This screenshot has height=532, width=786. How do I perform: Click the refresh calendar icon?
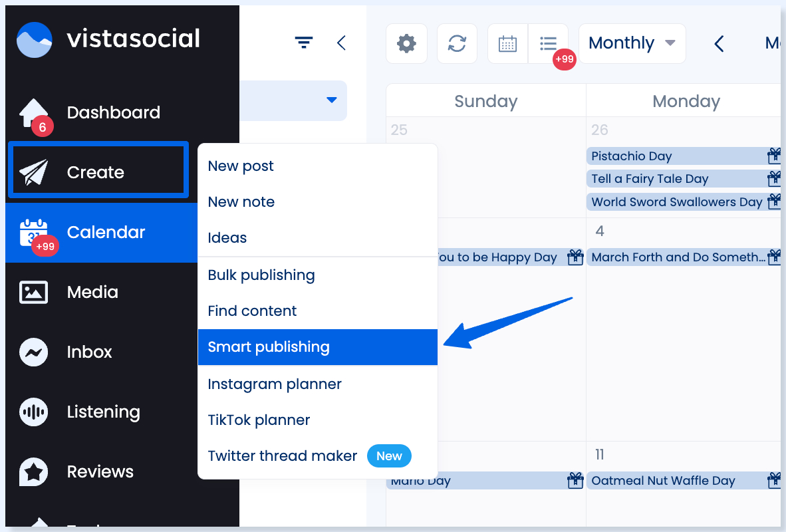coord(457,44)
